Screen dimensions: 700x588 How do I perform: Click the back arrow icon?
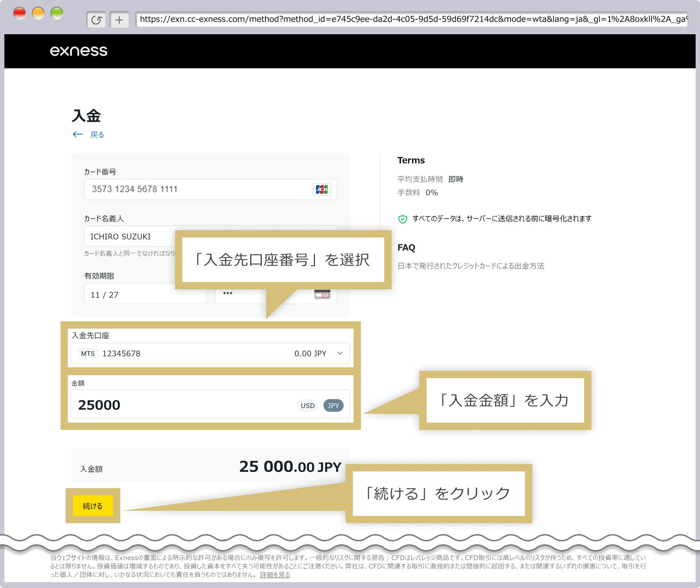coord(78,134)
